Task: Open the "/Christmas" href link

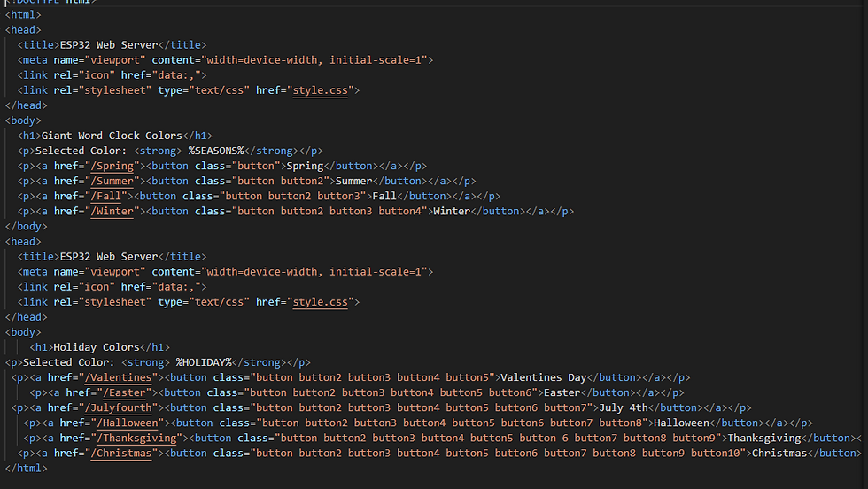Action: pyautogui.click(x=128, y=453)
